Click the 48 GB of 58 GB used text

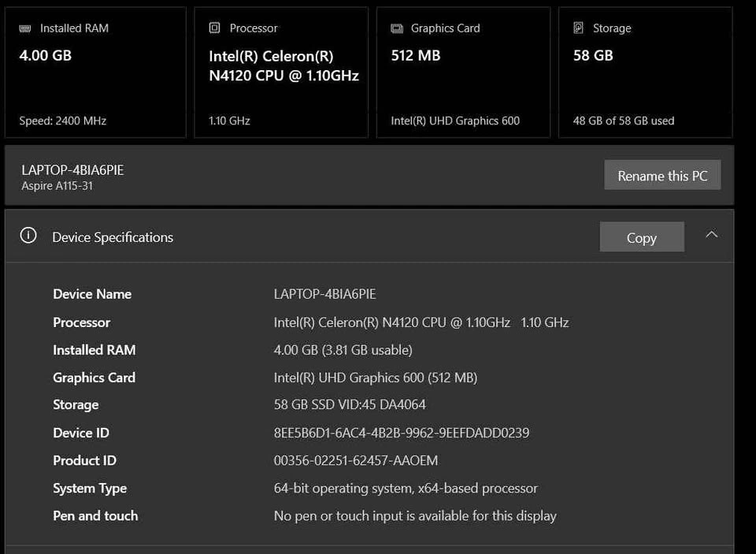tap(624, 121)
